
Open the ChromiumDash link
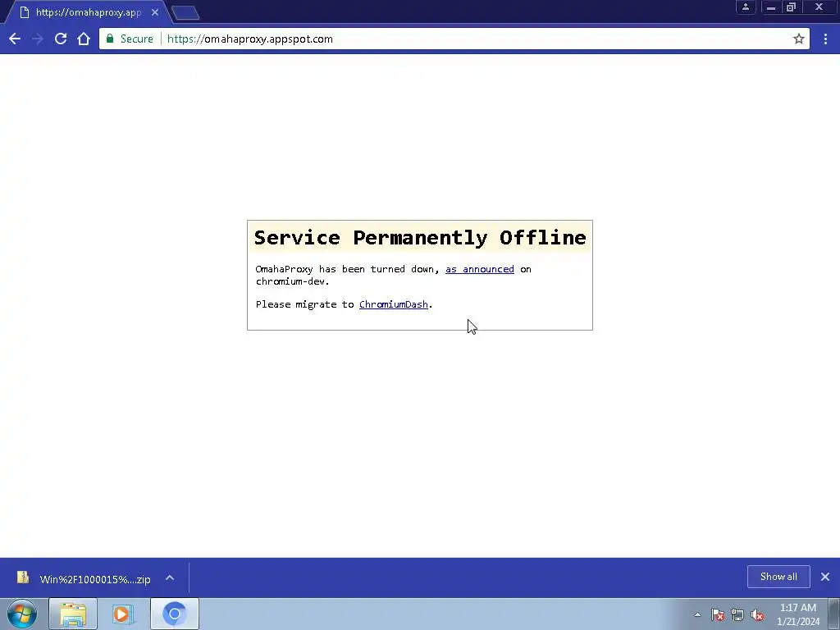click(x=393, y=304)
